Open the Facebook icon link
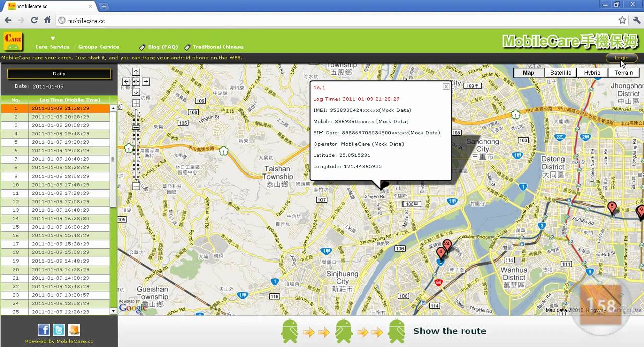The width and height of the screenshot is (644, 347). (44, 330)
